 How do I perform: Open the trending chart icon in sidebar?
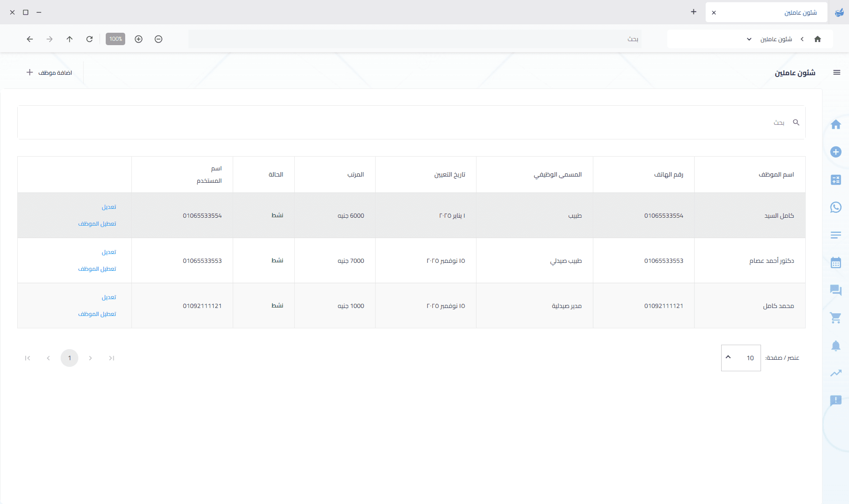pyautogui.click(x=835, y=373)
